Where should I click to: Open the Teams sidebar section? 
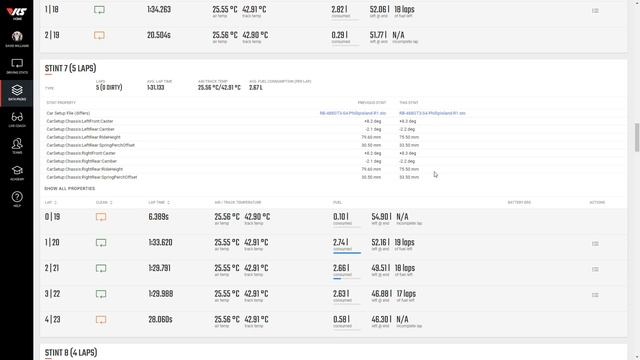click(17, 146)
